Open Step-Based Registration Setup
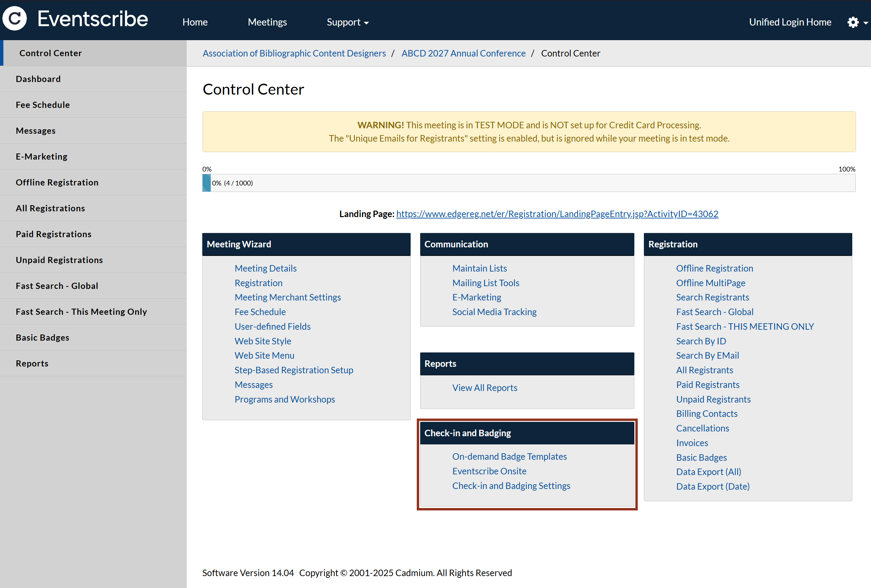This screenshot has height=588, width=871. (x=294, y=370)
